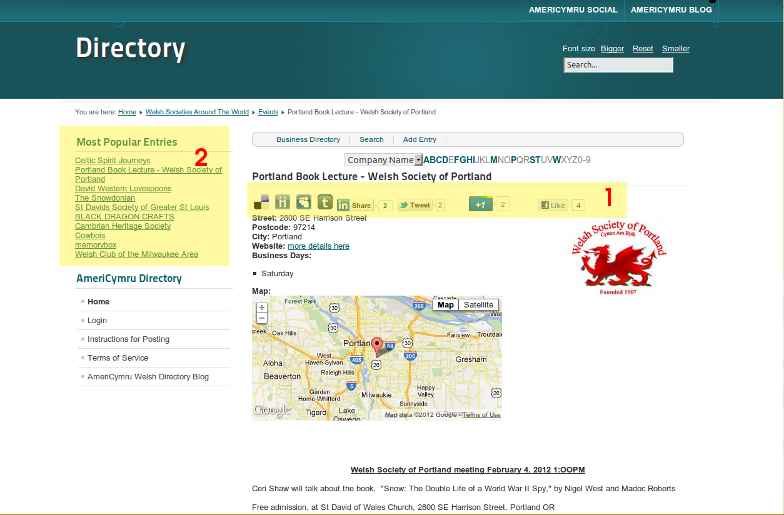Open the Business Directory tab
This screenshot has width=784, height=515.
(x=308, y=140)
